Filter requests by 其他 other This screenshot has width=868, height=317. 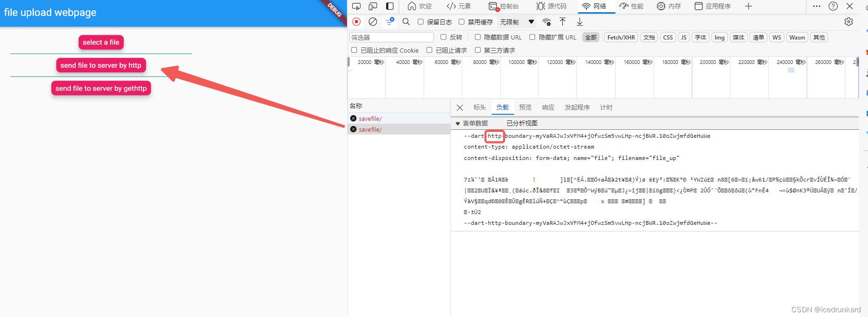click(x=819, y=37)
